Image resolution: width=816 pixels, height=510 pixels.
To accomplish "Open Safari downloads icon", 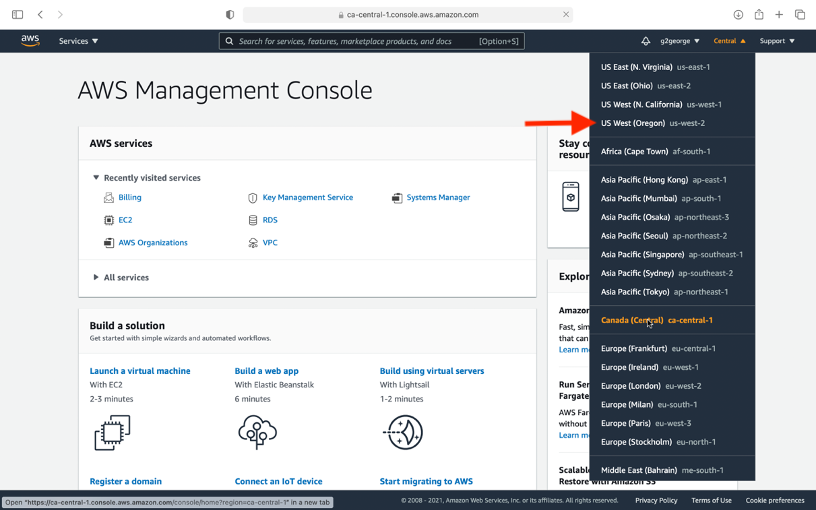I will click(x=738, y=15).
